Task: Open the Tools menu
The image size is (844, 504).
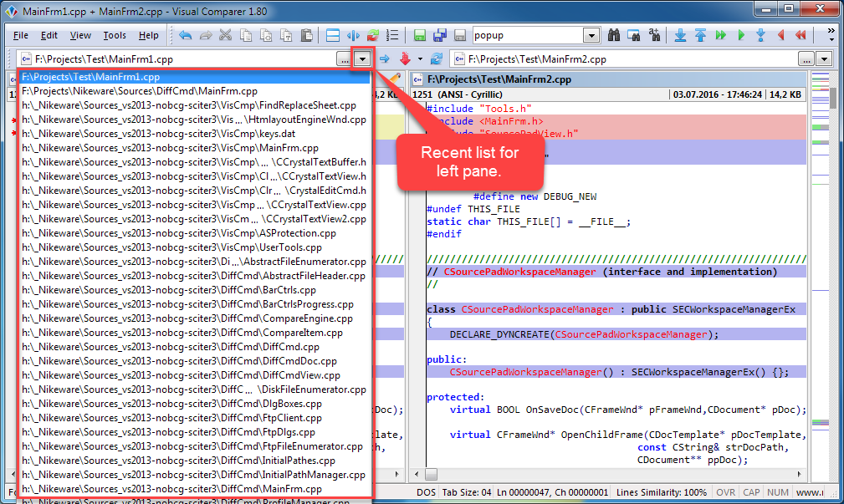Action: [x=115, y=36]
